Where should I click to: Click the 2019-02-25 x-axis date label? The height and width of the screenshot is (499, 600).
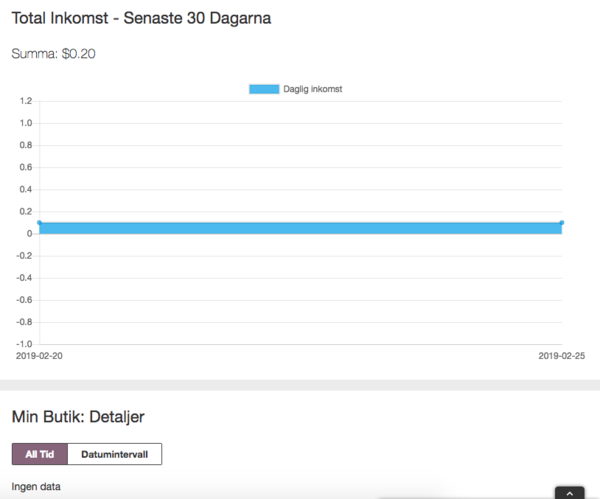point(561,355)
